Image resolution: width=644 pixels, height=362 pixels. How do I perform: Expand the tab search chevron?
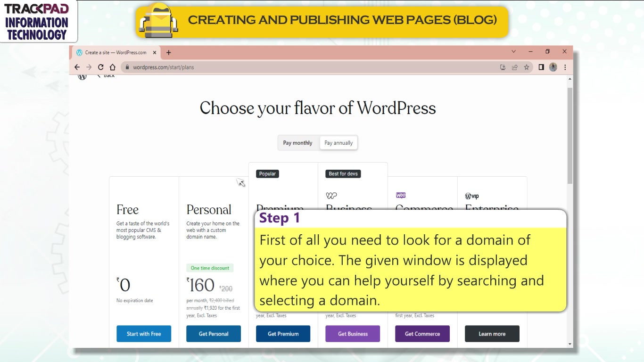[514, 51]
